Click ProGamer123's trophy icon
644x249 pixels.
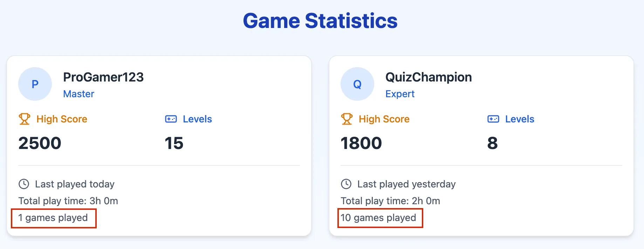[x=24, y=119]
